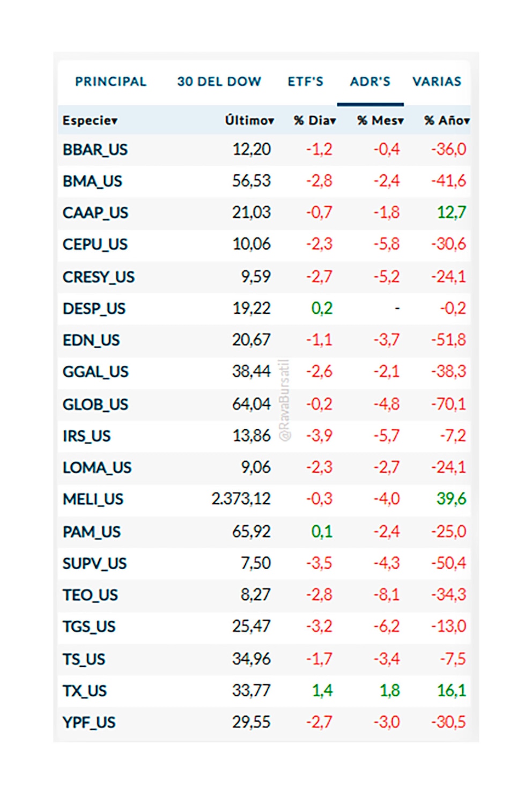This screenshot has width=532, height=794.
Task: Click the TX_US ticker name
Action: click(85, 691)
